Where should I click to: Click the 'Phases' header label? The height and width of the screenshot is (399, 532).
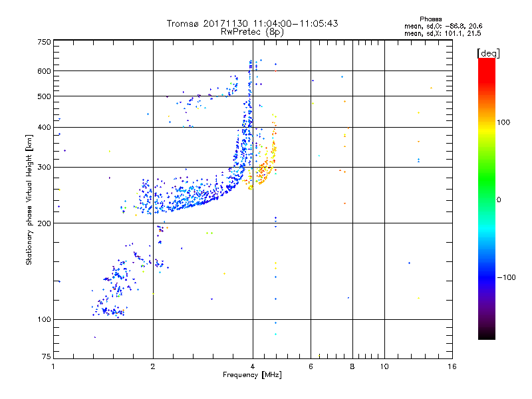[x=430, y=19]
